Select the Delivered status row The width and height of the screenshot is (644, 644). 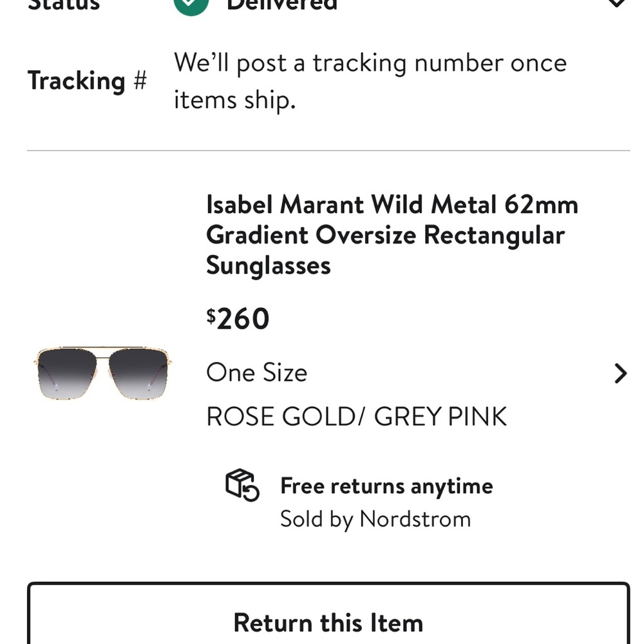point(277,5)
